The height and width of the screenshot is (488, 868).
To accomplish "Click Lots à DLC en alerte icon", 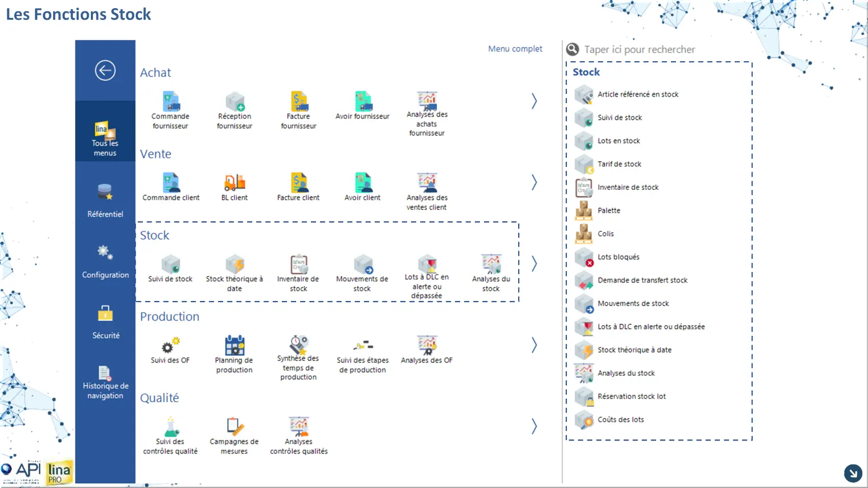I will pos(427,263).
